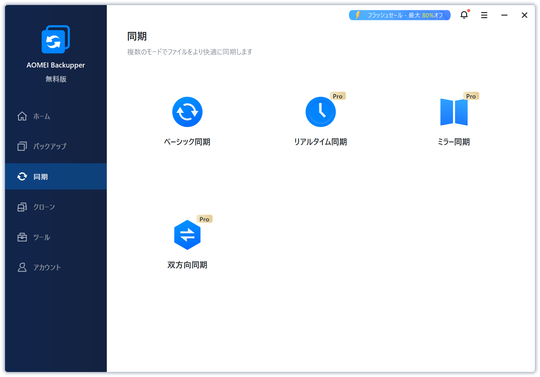Click the Pro badge on ミラー同期

[x=471, y=96]
